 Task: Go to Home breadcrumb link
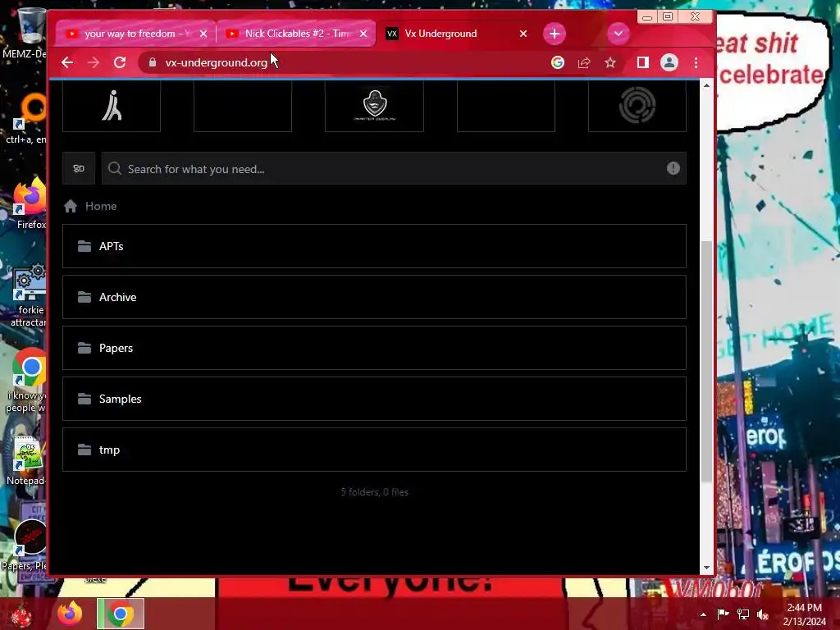(x=101, y=206)
